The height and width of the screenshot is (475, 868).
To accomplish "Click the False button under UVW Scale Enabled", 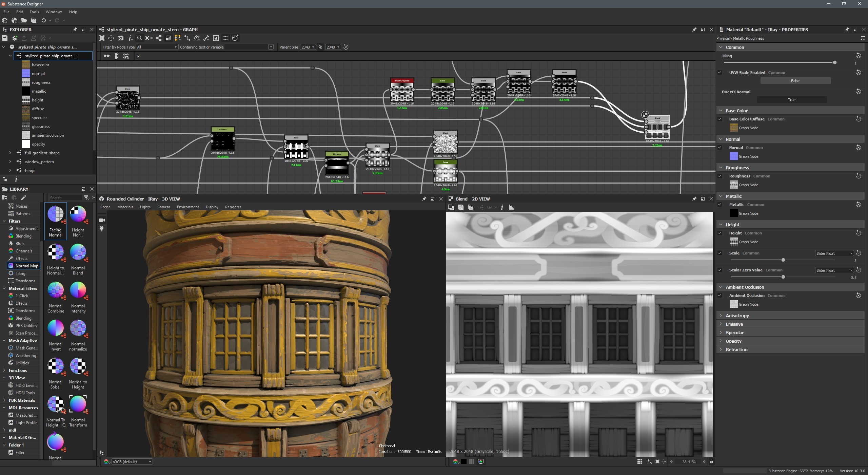I will 795,80.
